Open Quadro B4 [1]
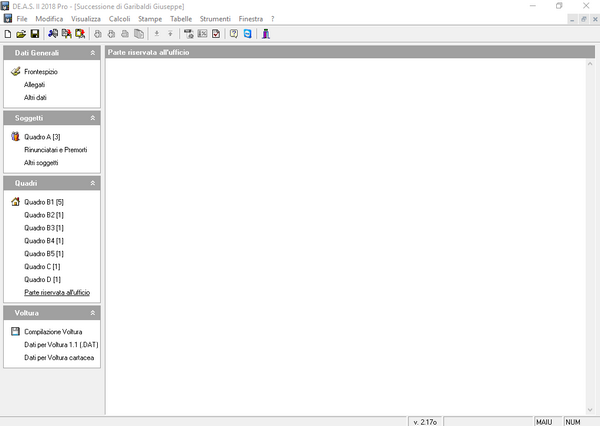 click(44, 241)
